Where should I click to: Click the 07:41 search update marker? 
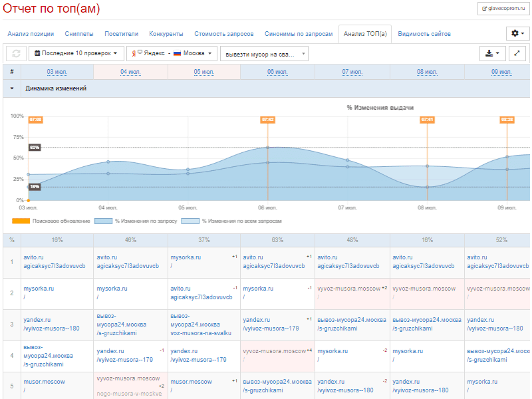click(x=427, y=120)
